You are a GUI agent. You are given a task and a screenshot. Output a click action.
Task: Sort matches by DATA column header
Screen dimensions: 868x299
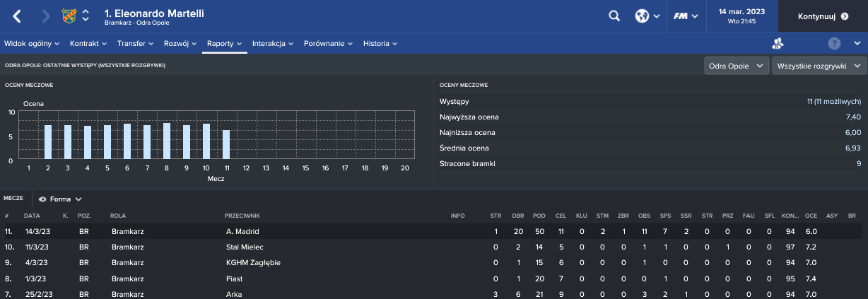click(x=32, y=215)
